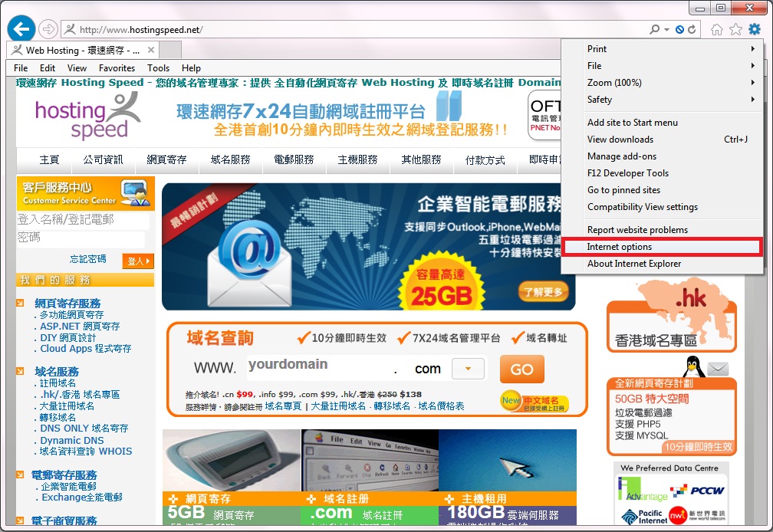Expand the Zoom (100%) submenu

click(663, 82)
